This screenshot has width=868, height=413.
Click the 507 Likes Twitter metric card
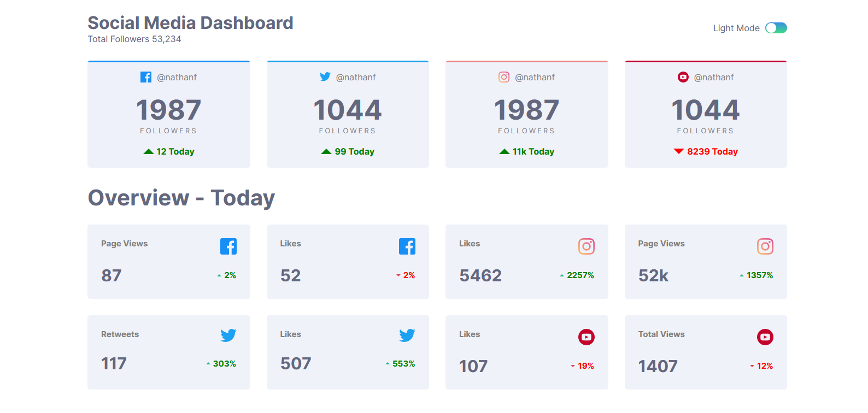348,352
